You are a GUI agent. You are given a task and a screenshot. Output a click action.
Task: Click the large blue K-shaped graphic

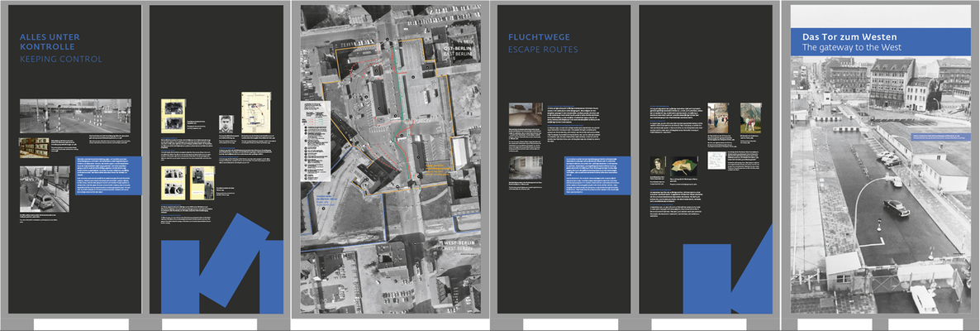point(222,263)
